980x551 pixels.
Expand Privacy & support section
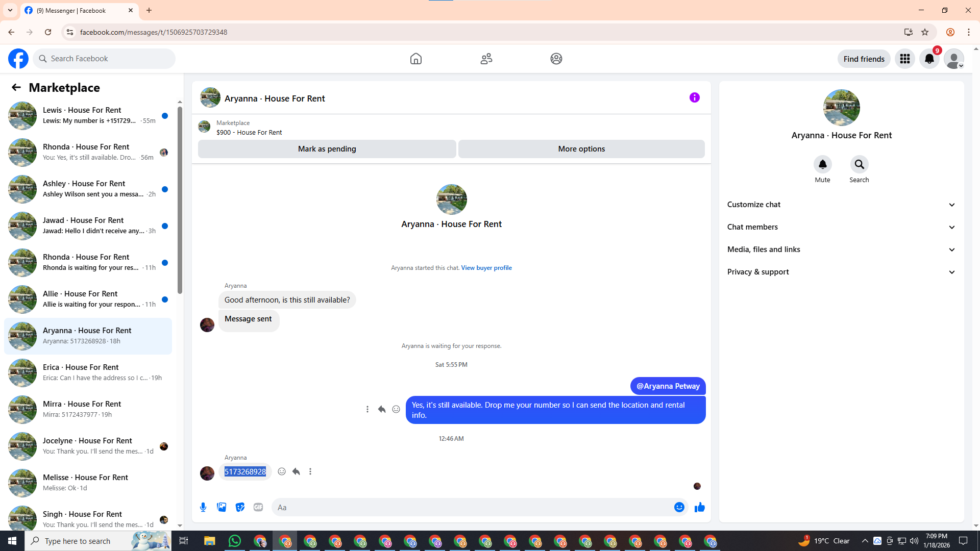[x=841, y=272]
